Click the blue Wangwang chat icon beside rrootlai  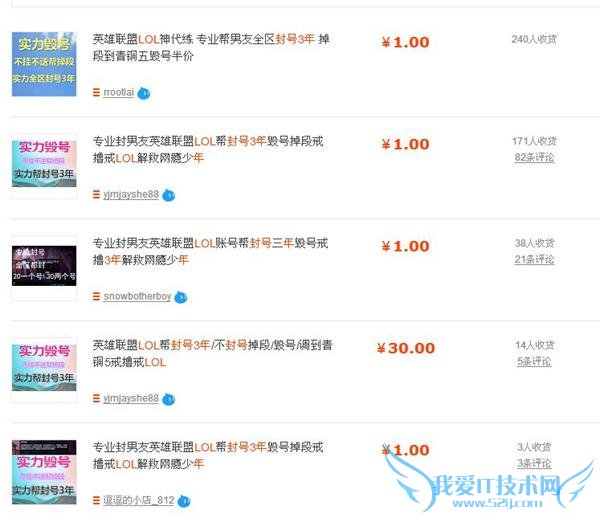tap(144, 93)
